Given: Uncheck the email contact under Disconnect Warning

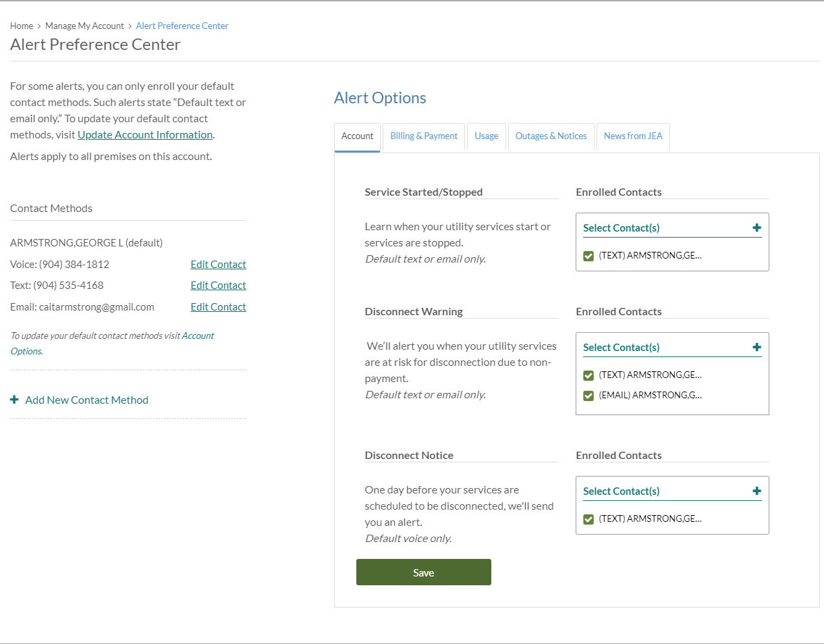Looking at the screenshot, I should point(588,396).
